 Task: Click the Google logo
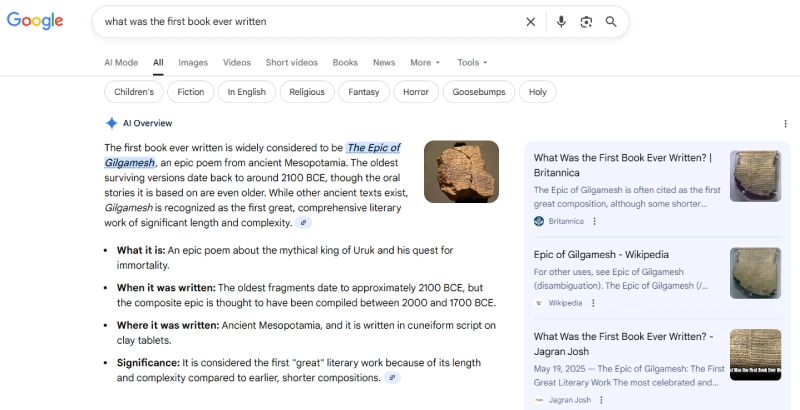point(35,21)
